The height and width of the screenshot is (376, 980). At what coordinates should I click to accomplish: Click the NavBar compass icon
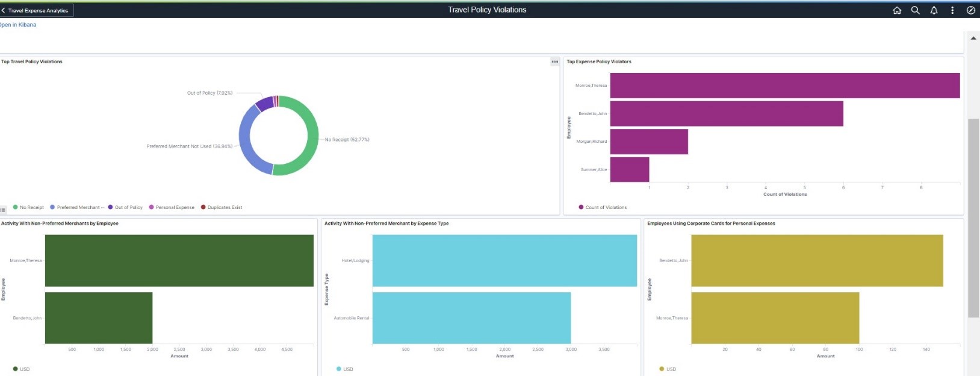970,10
